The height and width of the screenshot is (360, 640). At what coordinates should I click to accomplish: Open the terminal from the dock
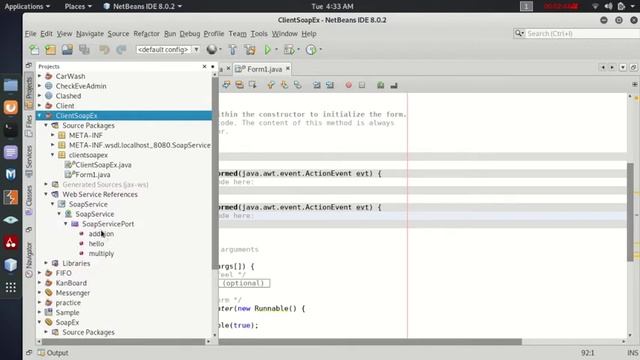coord(11,130)
